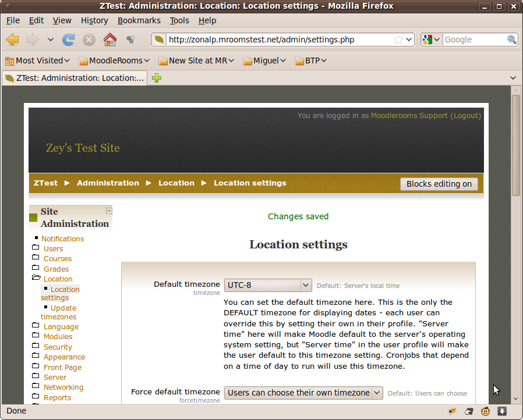Expand the Users folder icon
This screenshot has height=420, width=523.
pos(36,247)
